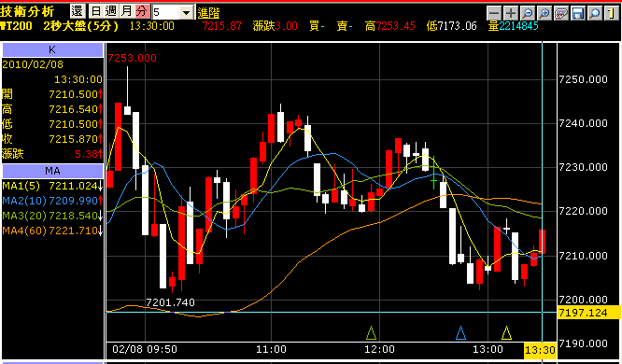This screenshot has width=622, height=364.
Task: Open the 進階 advanced link
Action: [x=208, y=13]
